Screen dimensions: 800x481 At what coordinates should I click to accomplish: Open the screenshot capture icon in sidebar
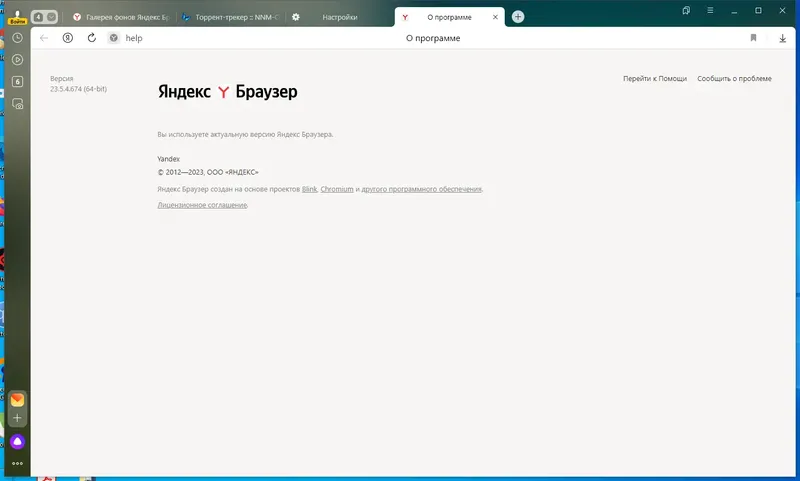click(17, 104)
